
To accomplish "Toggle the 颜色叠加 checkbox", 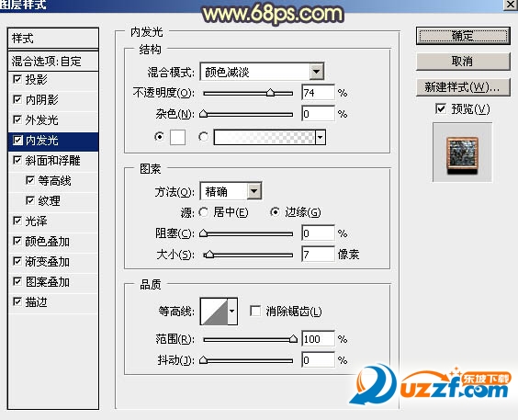I will (17, 241).
